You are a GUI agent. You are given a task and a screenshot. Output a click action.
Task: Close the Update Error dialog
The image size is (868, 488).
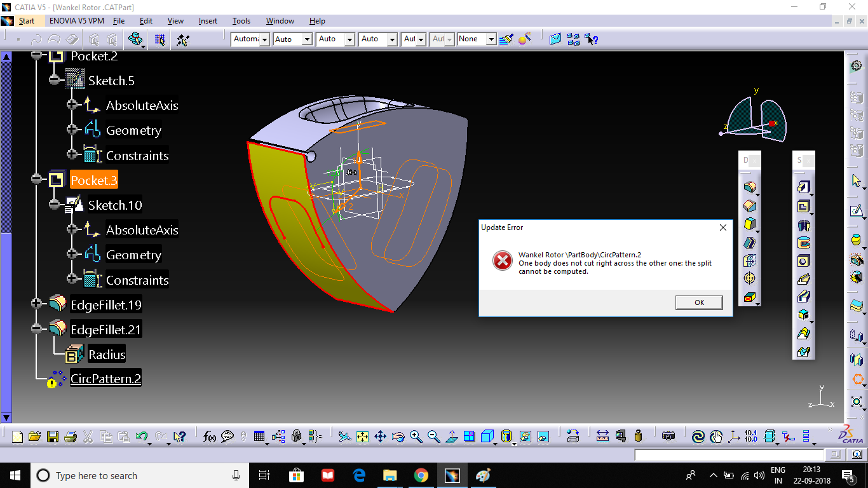coord(722,227)
